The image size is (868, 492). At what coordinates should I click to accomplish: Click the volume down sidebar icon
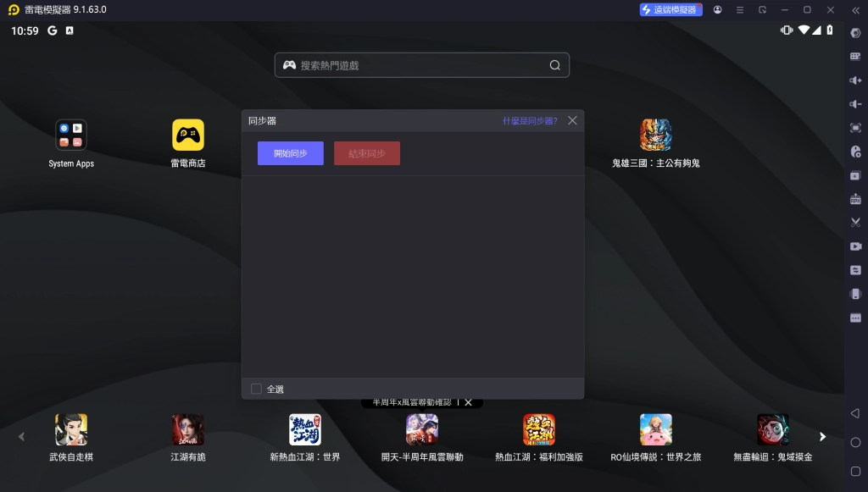coord(855,104)
